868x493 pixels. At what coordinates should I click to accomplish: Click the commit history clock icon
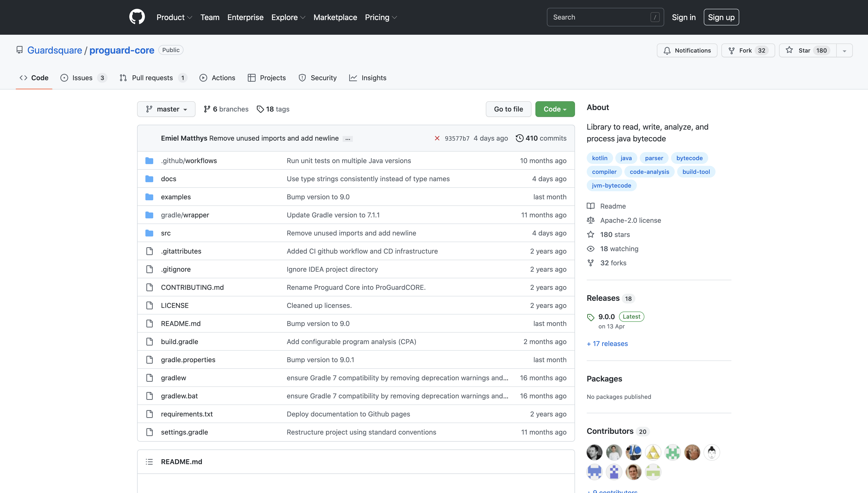(519, 138)
